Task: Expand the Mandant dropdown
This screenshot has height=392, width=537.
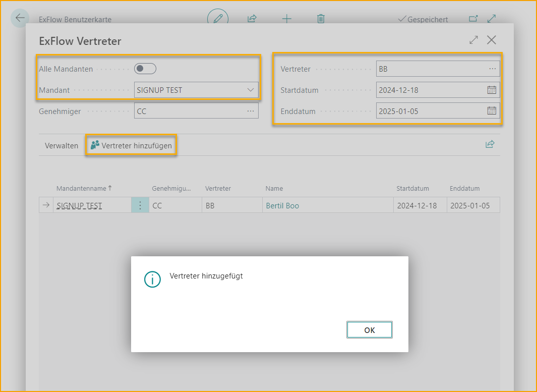Action: (x=251, y=90)
